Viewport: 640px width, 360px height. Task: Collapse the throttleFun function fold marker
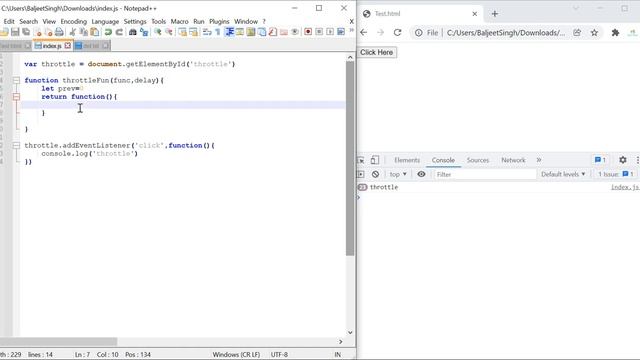pyautogui.click(x=16, y=80)
